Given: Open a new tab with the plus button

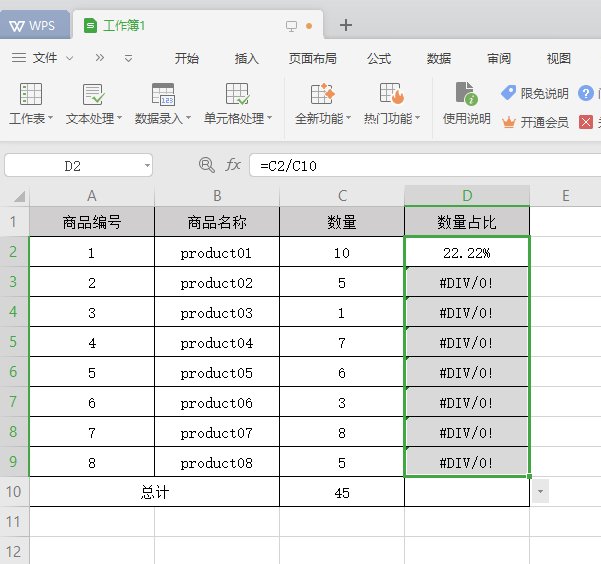Looking at the screenshot, I should coord(346,25).
